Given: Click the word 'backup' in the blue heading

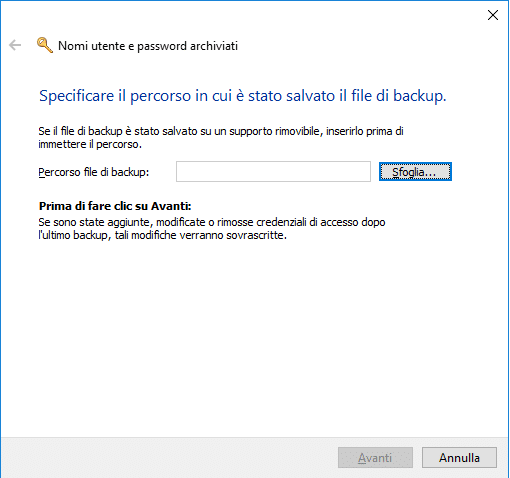Looking at the screenshot, I should (419, 96).
